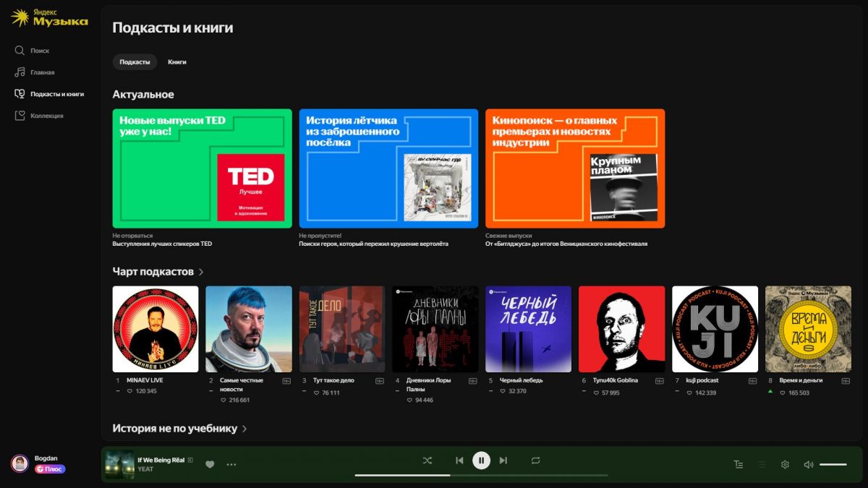Toggle repeat mode
The height and width of the screenshot is (488, 868).
[535, 461]
